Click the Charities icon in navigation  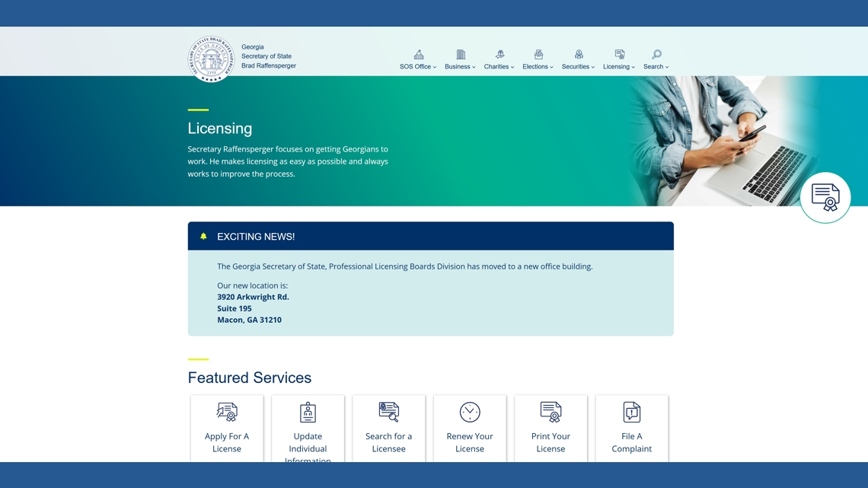click(499, 54)
